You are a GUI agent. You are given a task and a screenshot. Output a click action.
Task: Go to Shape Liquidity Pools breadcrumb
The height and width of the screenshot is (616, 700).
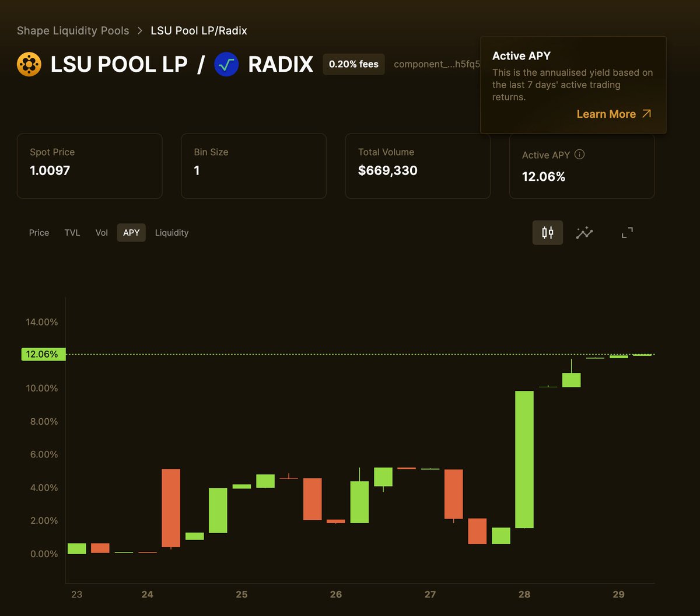(x=73, y=30)
